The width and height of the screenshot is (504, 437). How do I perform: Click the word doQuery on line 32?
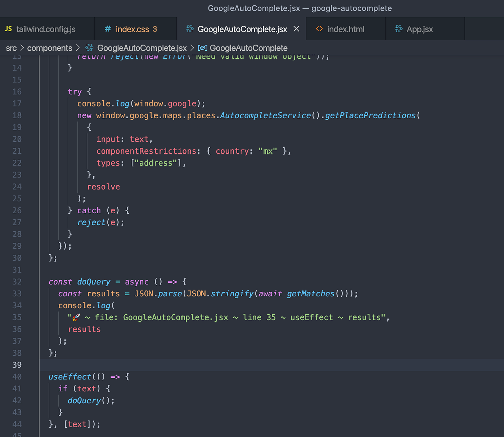(94, 282)
